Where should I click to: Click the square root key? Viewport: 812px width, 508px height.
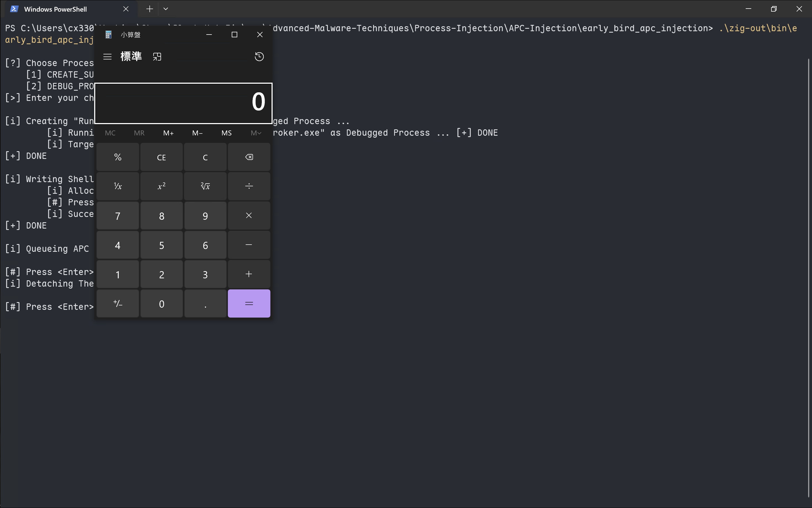click(205, 186)
